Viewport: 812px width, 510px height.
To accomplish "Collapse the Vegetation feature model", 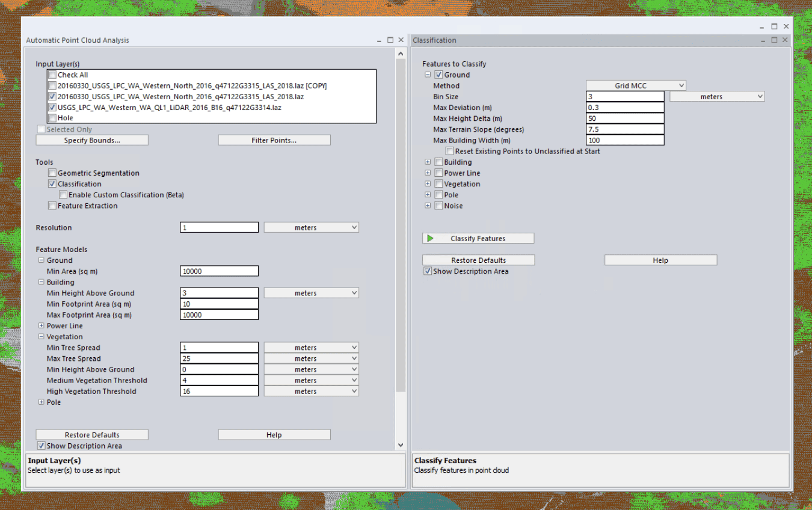I will pos(42,337).
